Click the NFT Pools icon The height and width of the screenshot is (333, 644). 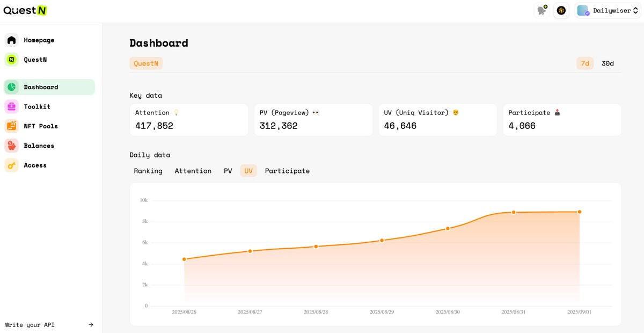pyautogui.click(x=11, y=126)
